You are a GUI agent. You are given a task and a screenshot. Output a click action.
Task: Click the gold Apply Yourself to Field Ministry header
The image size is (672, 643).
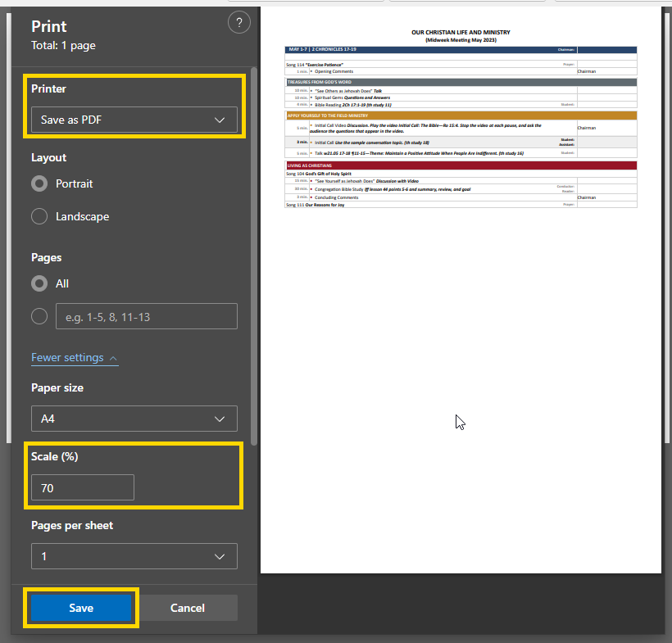[x=461, y=116]
